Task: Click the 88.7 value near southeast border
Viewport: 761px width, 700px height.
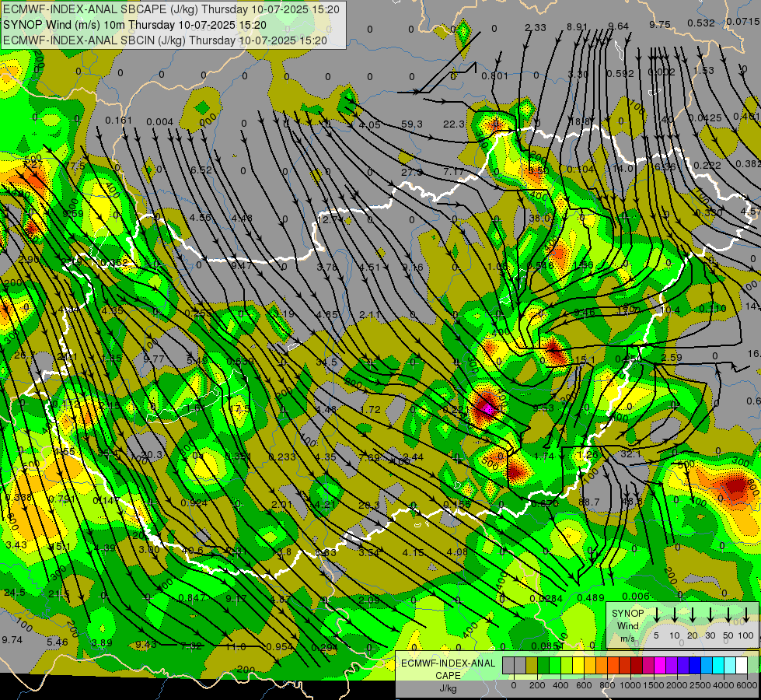Action: click(589, 502)
